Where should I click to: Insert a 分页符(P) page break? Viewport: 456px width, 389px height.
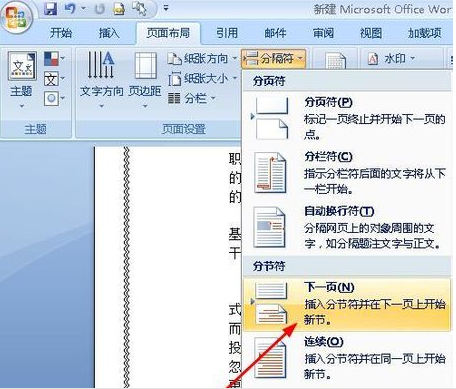(x=347, y=118)
